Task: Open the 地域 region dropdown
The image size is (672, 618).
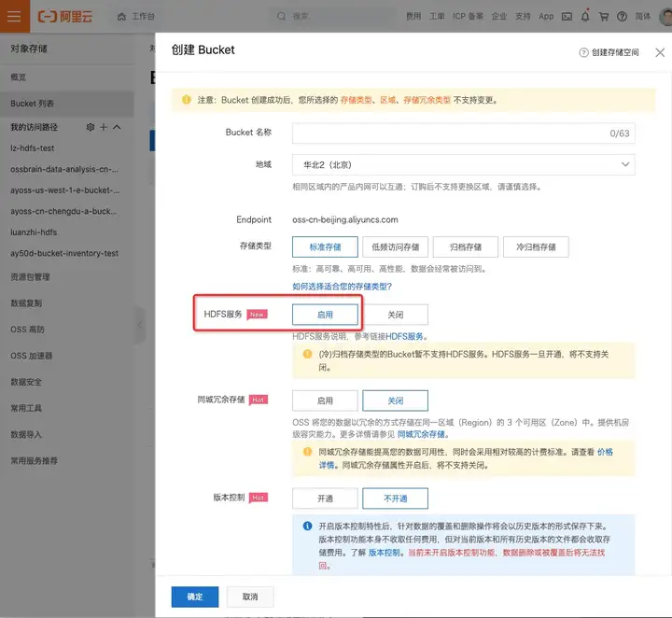Action: point(463,164)
